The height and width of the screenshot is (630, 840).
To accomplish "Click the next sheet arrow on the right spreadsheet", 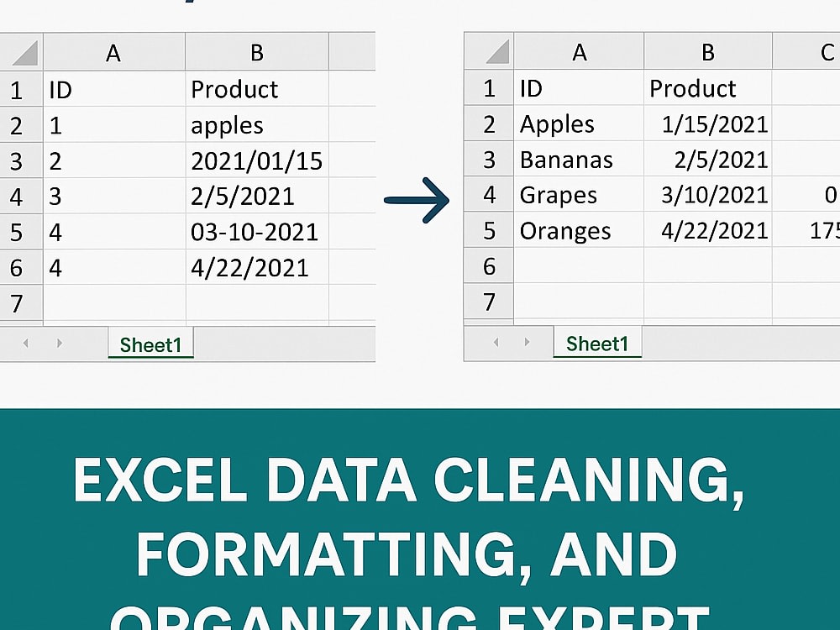I will (528, 343).
